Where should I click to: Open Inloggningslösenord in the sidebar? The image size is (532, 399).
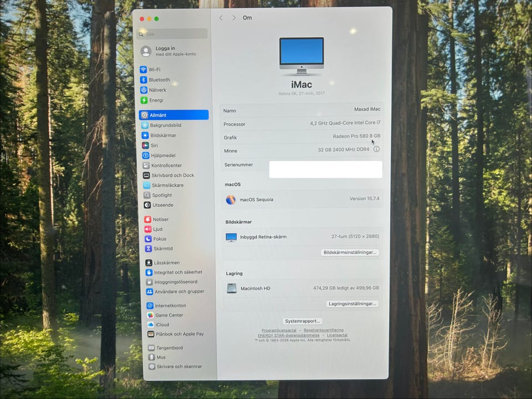tap(172, 282)
